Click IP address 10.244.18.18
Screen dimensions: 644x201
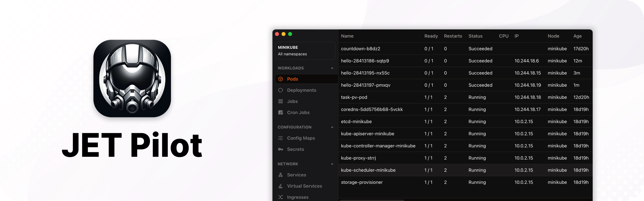(x=528, y=97)
